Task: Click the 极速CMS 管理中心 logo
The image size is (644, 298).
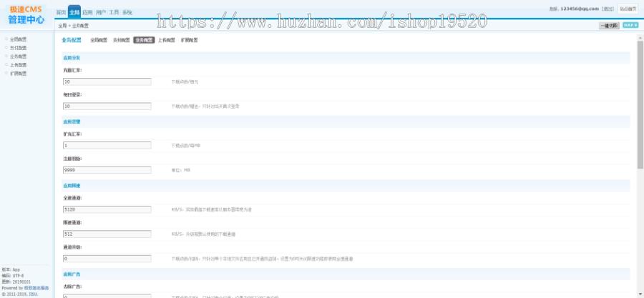Action: tap(26, 15)
